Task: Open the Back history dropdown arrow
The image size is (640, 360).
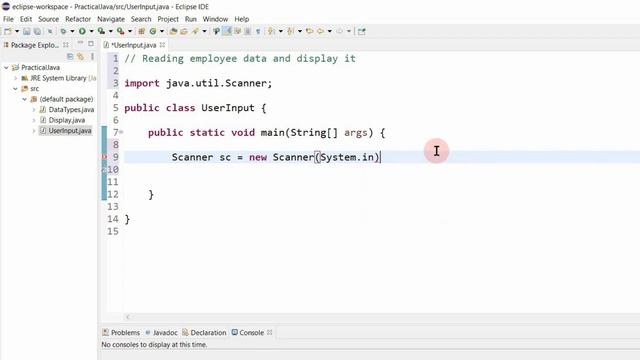Action: pos(329,31)
